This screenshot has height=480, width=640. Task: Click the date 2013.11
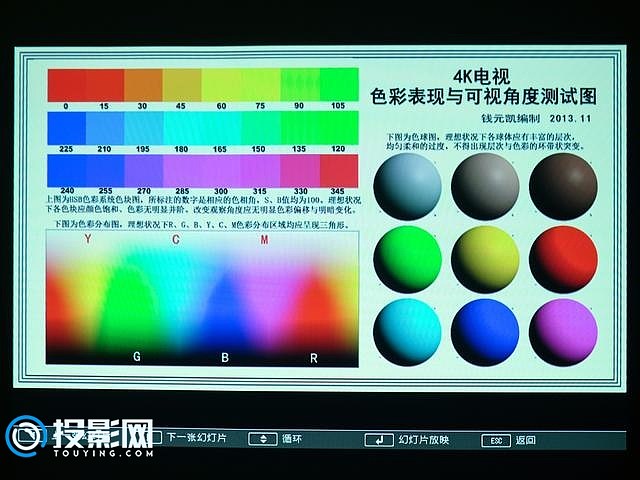570,119
